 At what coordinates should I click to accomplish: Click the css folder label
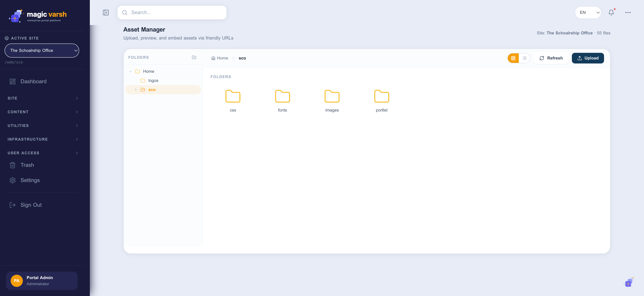tap(233, 110)
